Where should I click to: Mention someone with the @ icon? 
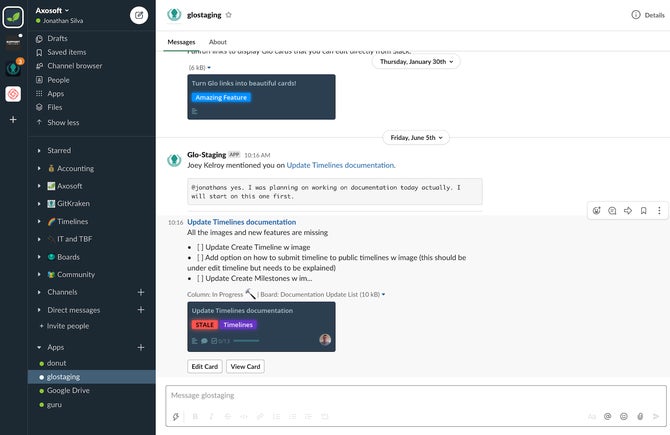[608, 417]
